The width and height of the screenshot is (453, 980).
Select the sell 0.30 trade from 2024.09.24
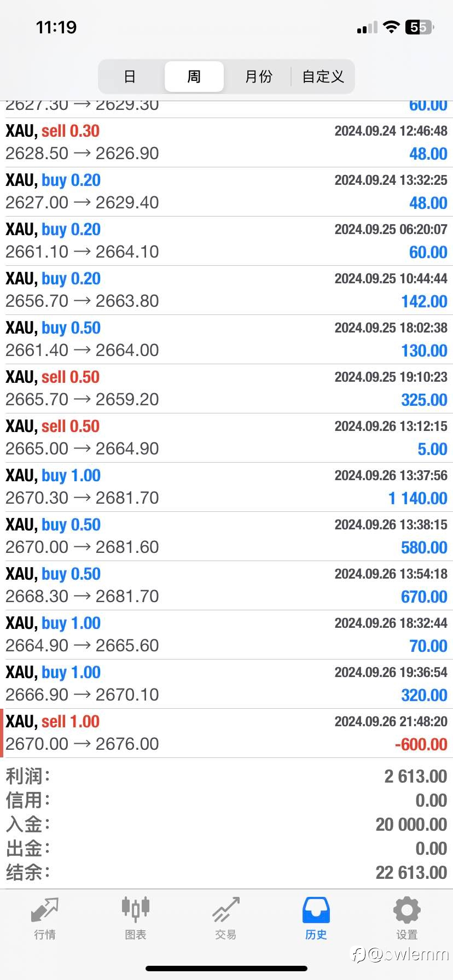click(x=226, y=142)
